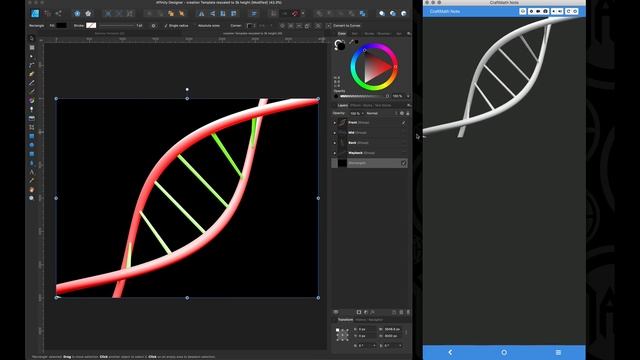Select the Rectangle shape tool
This screenshot has width=640, height=360.
tap(31, 136)
